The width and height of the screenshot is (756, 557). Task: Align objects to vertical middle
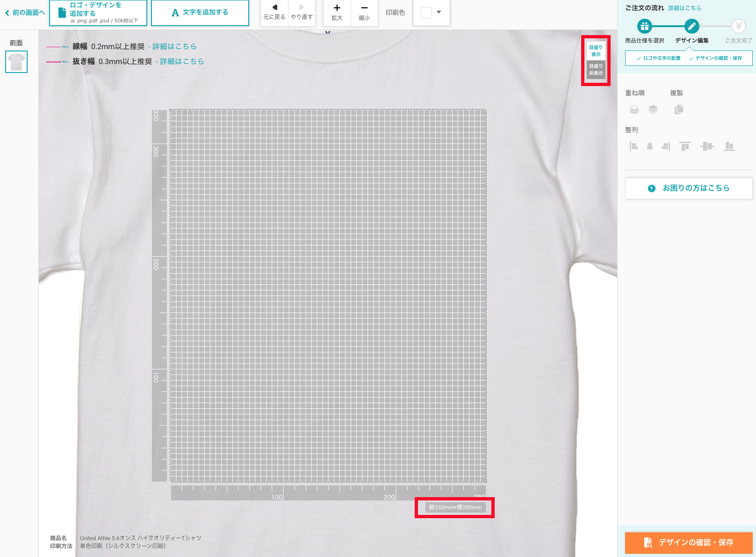coord(707,146)
